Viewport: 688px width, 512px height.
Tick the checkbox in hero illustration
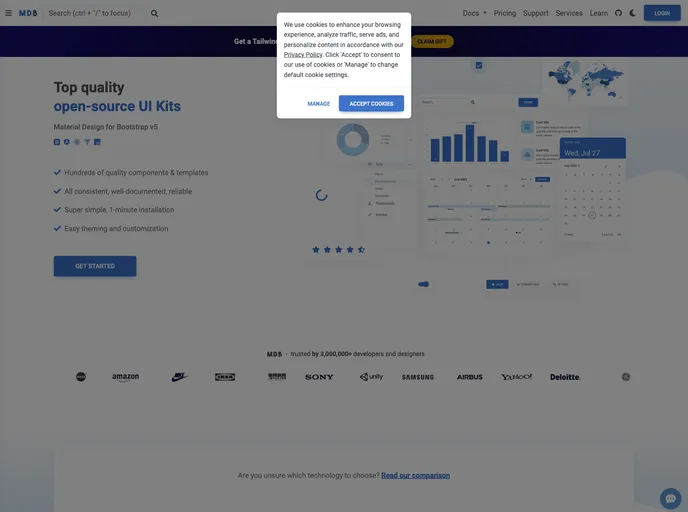point(479,65)
